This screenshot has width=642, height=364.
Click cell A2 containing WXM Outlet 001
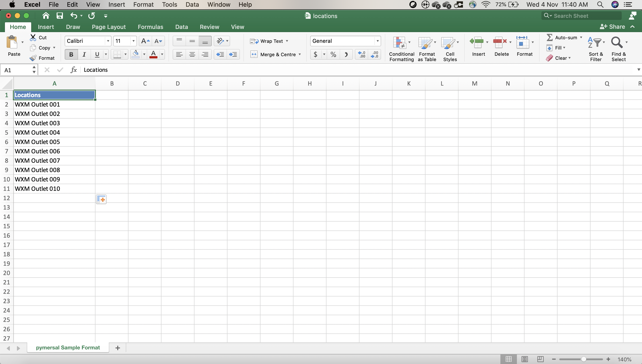(x=54, y=105)
